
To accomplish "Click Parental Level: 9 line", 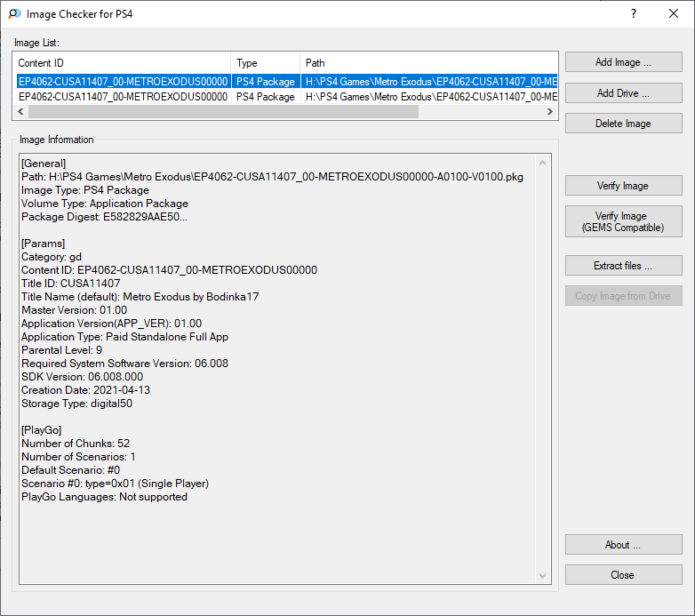I will pyautogui.click(x=61, y=349).
